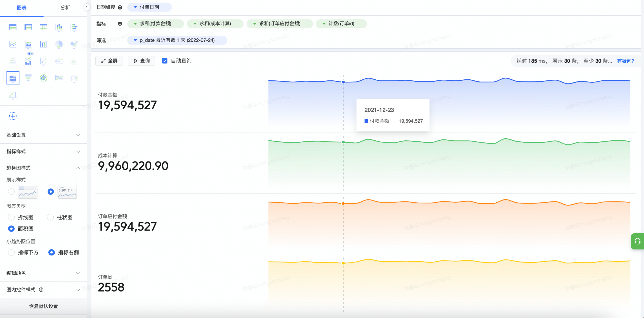The width and height of the screenshot is (644, 318).
Task: Pick the radar chart type
Action: click(x=44, y=78)
